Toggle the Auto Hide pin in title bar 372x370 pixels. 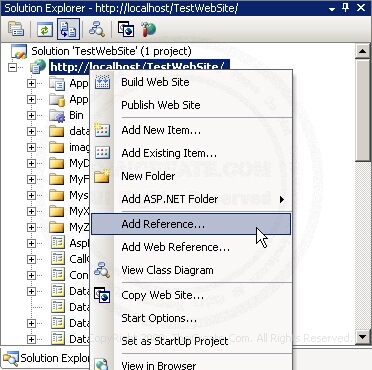tap(346, 8)
